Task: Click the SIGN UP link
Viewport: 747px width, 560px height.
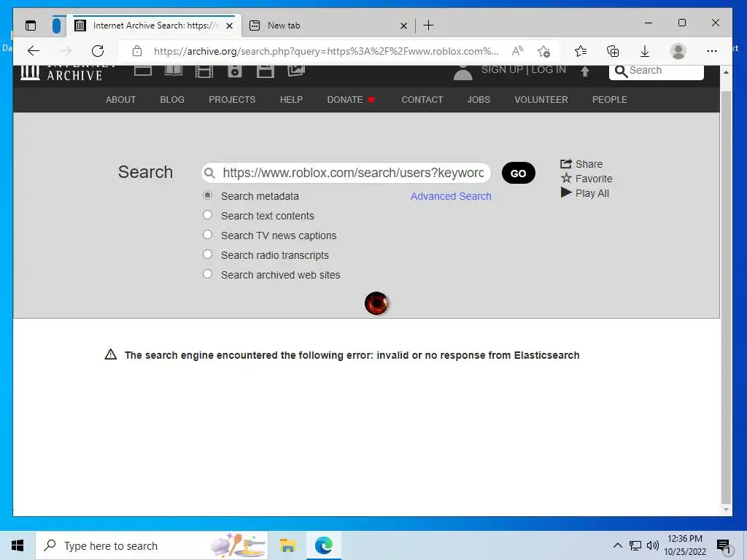Action: click(502, 69)
